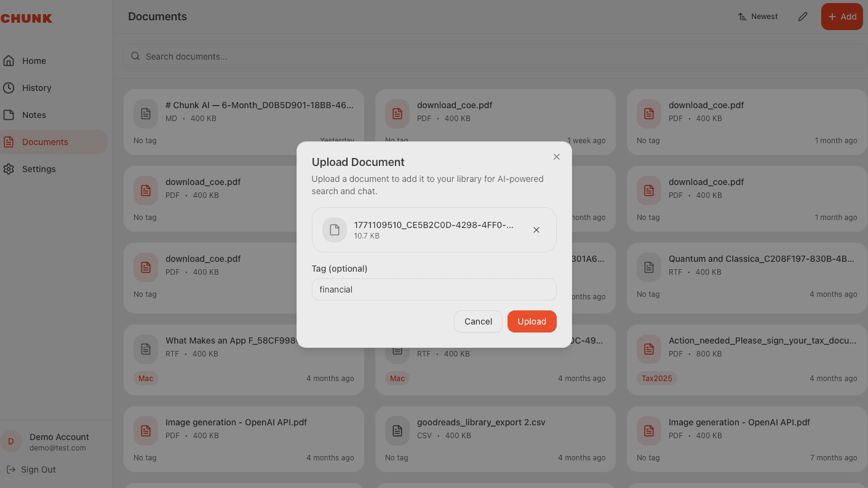The height and width of the screenshot is (488, 868).
Task: Click the search magnifier icon
Action: coord(135,56)
